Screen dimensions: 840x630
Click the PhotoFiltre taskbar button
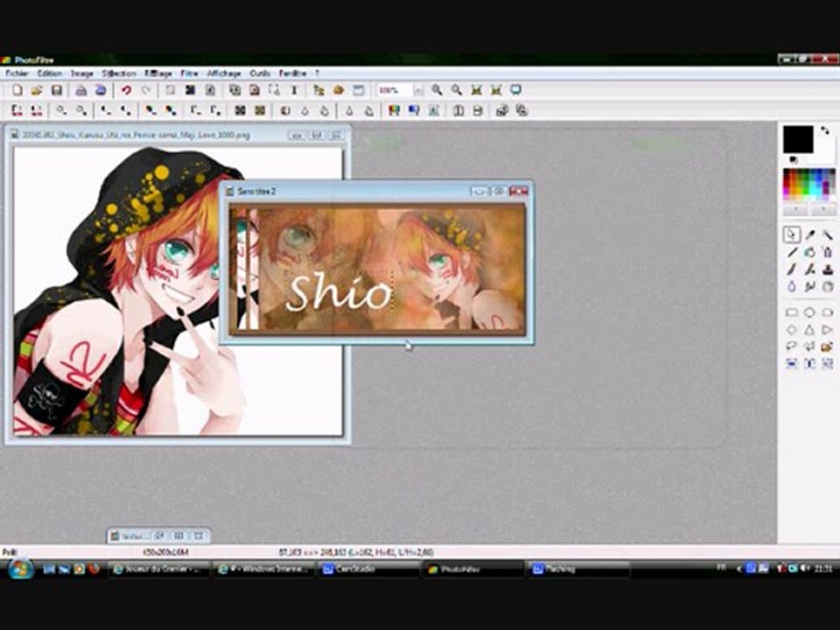tap(473, 569)
